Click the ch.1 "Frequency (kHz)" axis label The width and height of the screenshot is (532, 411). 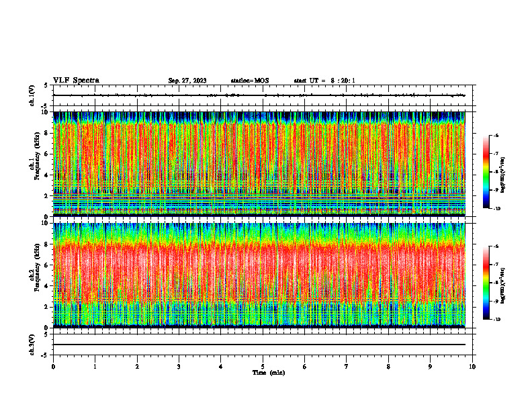tap(37, 156)
